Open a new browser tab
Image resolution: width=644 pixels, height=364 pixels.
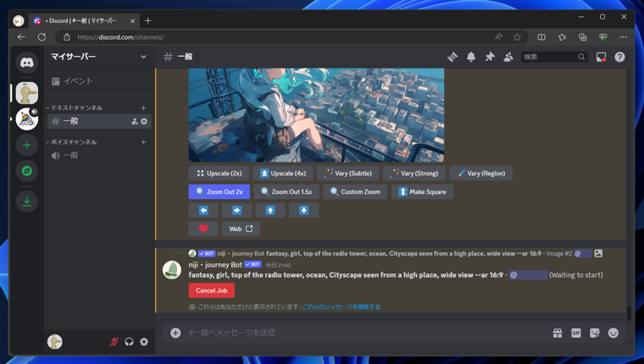pyautogui.click(x=147, y=20)
